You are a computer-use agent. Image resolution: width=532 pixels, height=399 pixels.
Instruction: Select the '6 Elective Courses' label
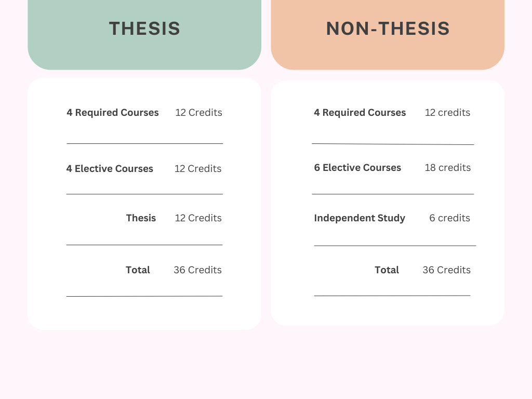click(x=357, y=168)
